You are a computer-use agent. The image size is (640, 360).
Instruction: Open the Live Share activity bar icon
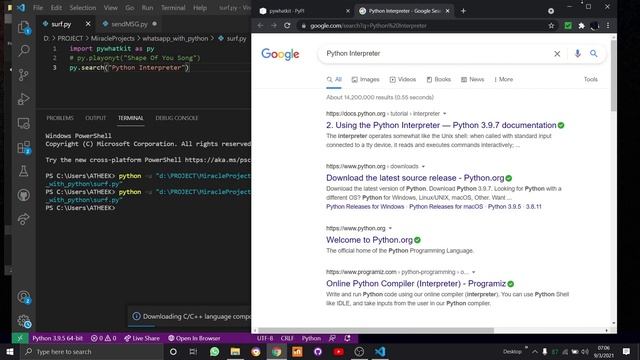[24, 219]
